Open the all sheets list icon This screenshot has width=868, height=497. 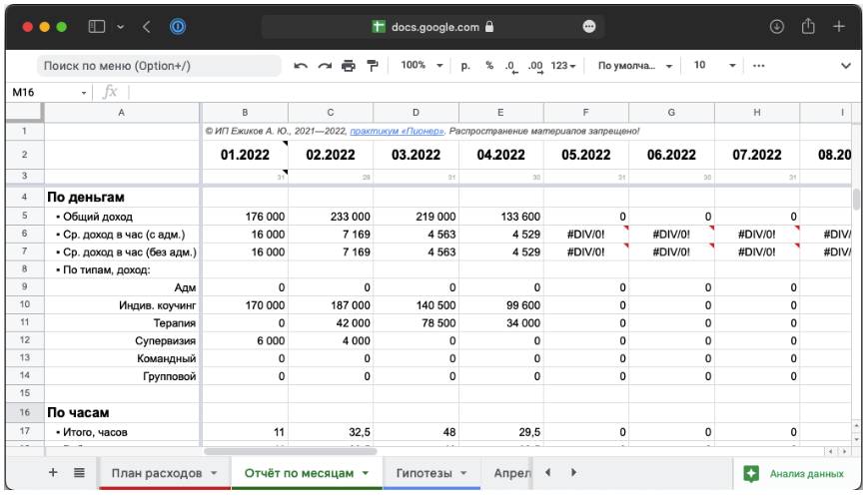click(79, 473)
